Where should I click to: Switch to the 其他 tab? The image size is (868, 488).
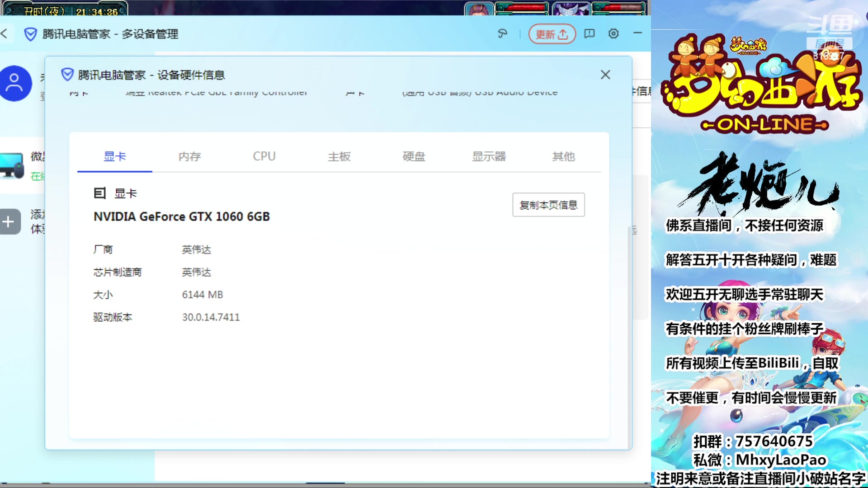click(563, 156)
